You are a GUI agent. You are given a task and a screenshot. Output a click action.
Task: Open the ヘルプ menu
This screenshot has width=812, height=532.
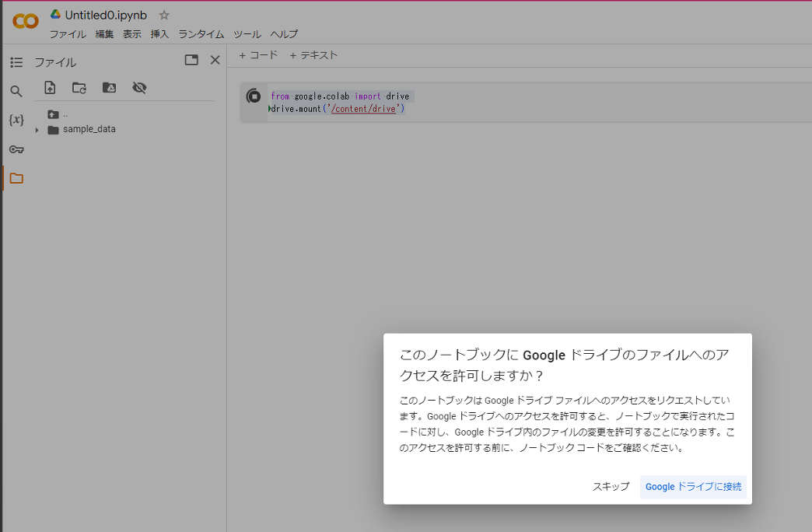pyautogui.click(x=285, y=34)
